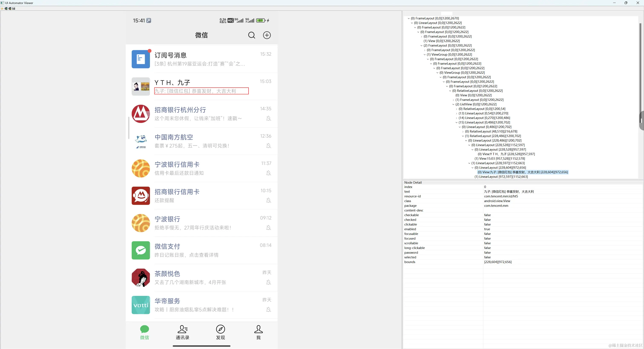Click the plus icon in WeChat header
644x349 pixels.
click(x=267, y=35)
